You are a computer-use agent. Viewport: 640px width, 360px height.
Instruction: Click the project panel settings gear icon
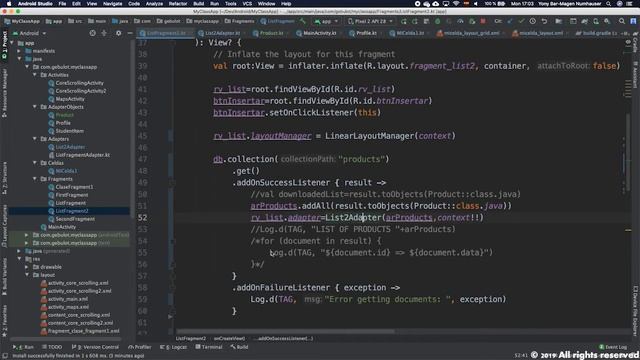pyautogui.click(x=118, y=33)
